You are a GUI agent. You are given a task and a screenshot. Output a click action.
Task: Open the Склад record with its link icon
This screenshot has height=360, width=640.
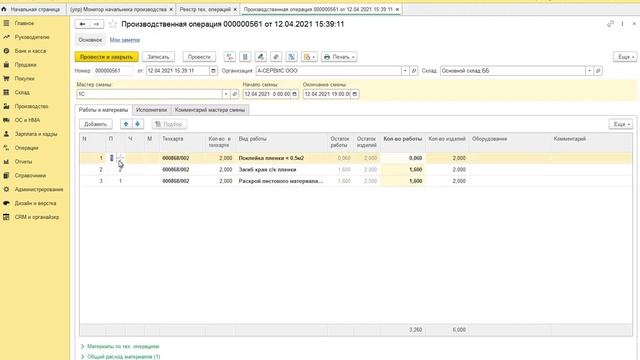(x=598, y=71)
